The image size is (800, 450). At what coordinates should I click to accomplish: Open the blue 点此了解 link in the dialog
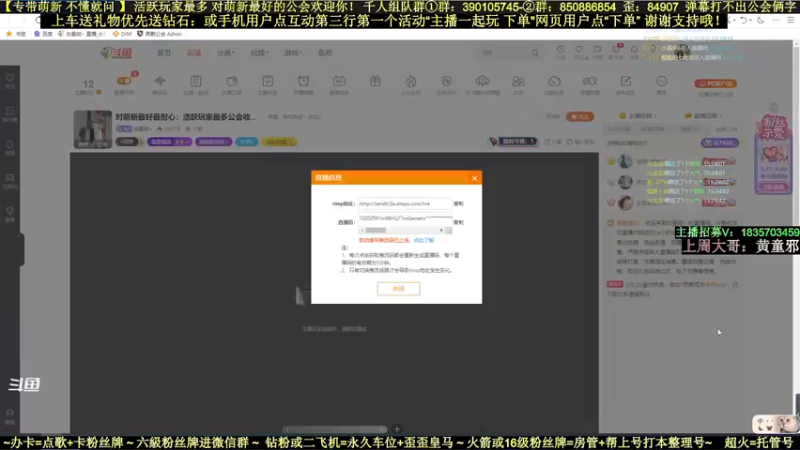[x=423, y=240]
